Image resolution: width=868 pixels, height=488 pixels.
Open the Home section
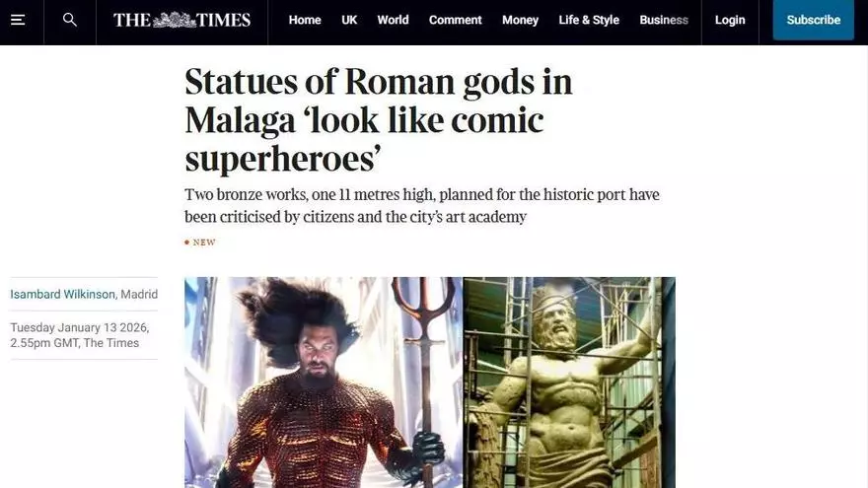tap(305, 20)
